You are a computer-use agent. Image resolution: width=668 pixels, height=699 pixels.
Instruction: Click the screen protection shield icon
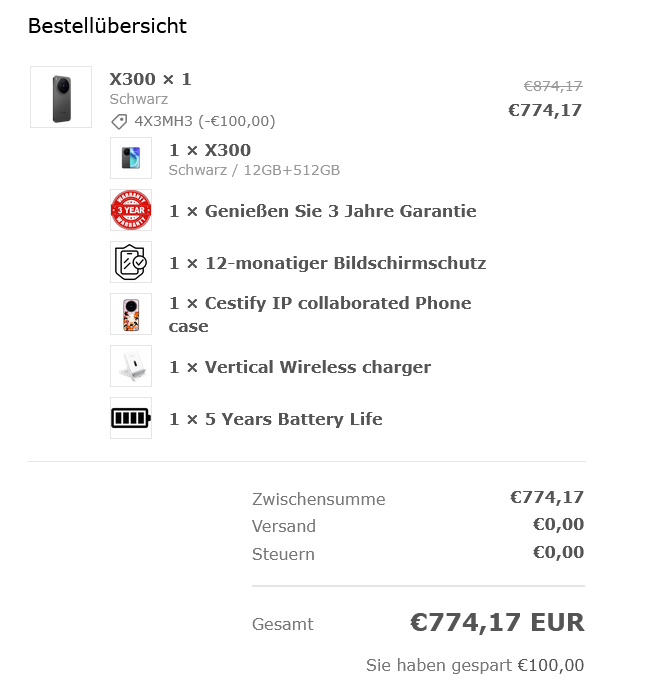pos(131,263)
